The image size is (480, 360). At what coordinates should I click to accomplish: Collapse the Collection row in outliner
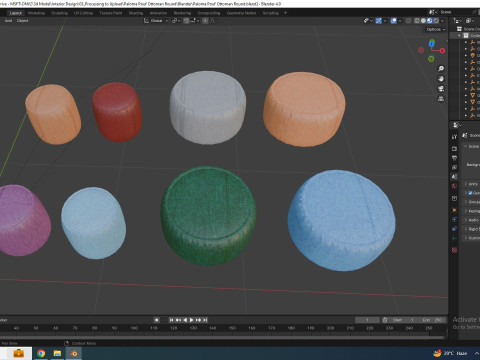point(459,36)
